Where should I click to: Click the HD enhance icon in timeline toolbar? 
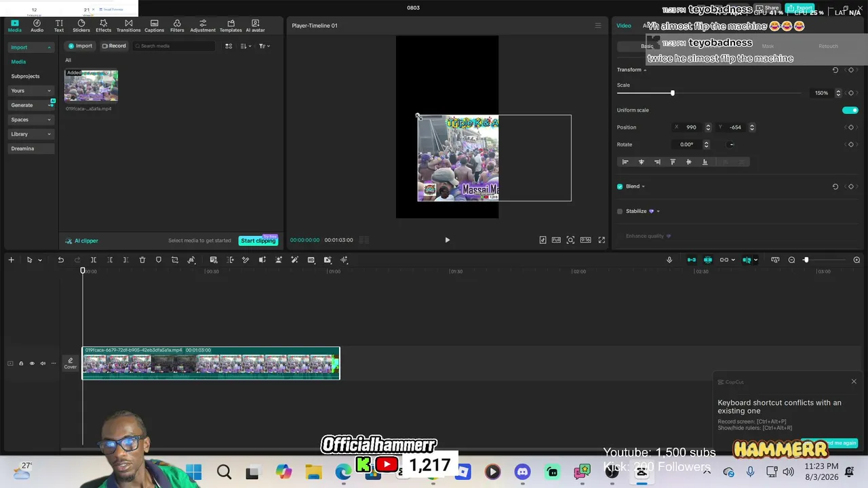click(311, 260)
